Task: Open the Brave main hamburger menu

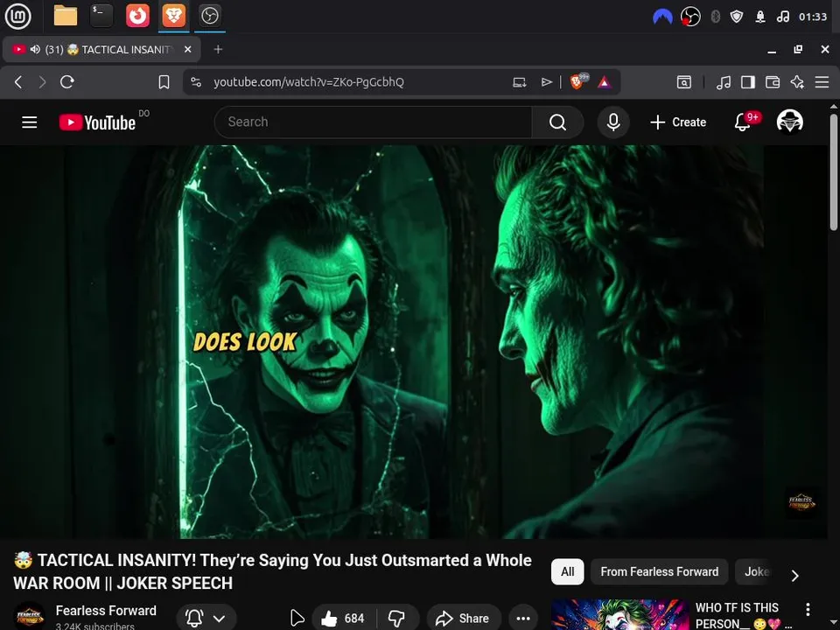Action: tap(822, 82)
